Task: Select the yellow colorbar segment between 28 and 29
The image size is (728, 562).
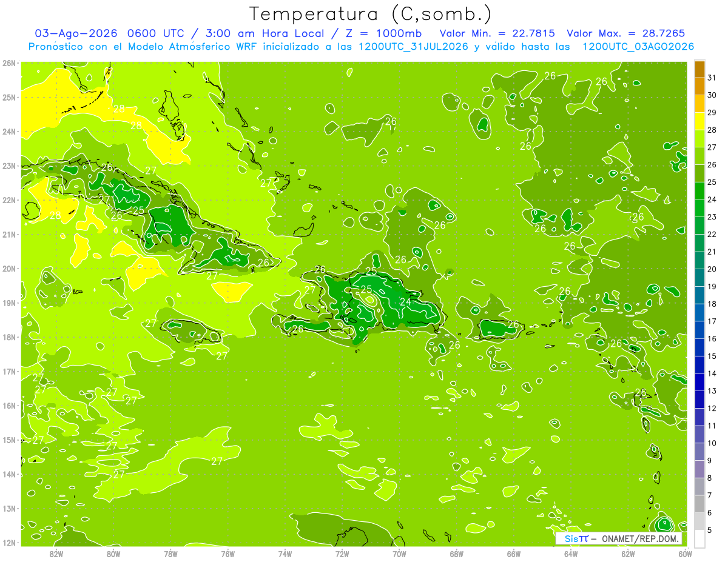Action: pos(699,121)
